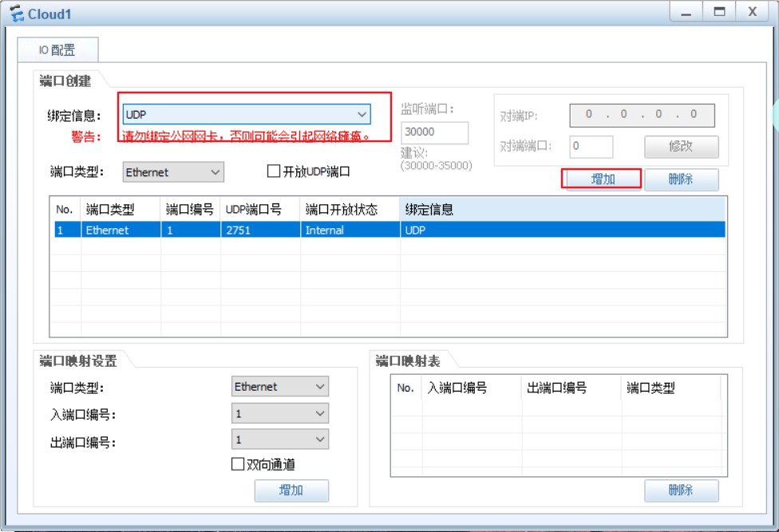The height and width of the screenshot is (532, 779).
Task: Click the 绑定信息 column header
Action: click(x=563, y=210)
